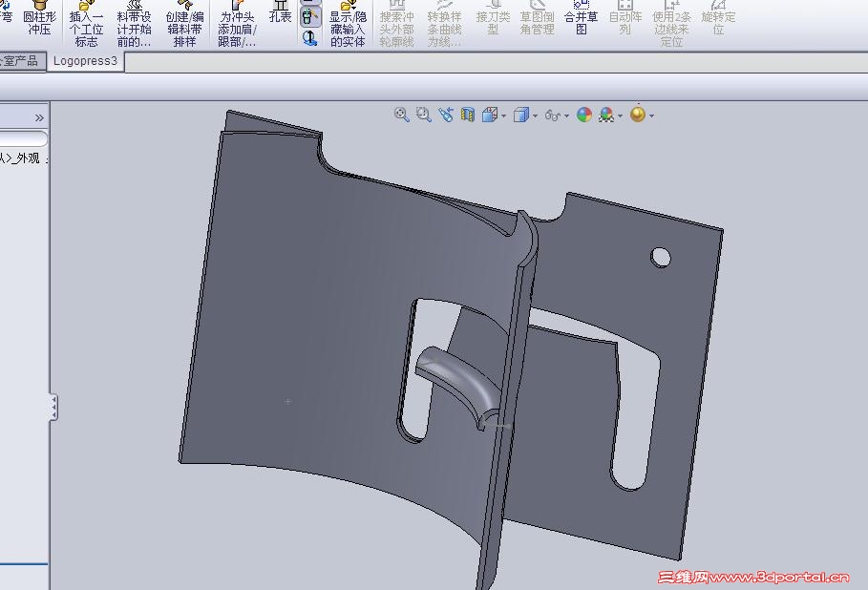The image size is (868, 590).
Task: Open View Settings dropdown arrow
Action: tap(651, 116)
